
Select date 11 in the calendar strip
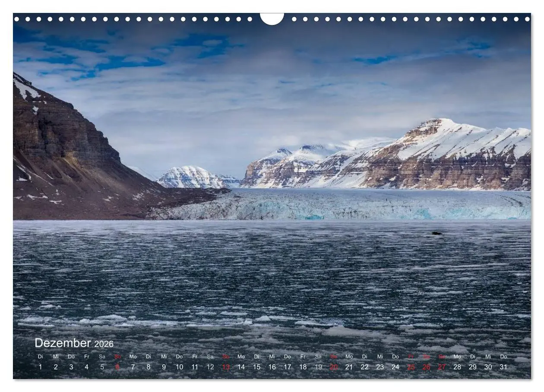(195, 367)
